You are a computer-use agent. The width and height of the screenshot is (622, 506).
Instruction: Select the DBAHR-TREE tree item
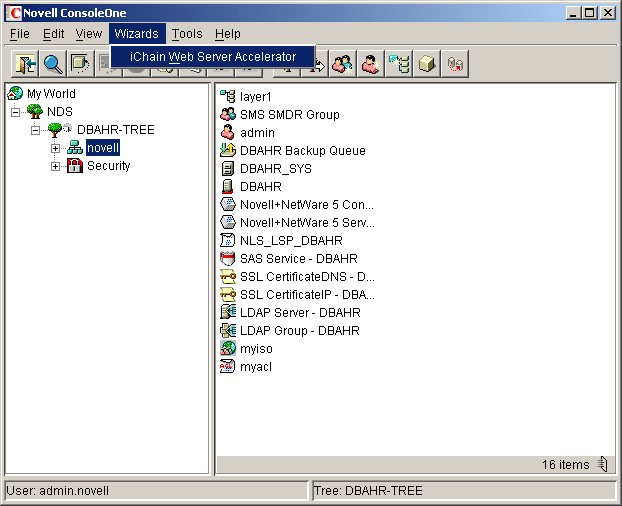(115, 130)
